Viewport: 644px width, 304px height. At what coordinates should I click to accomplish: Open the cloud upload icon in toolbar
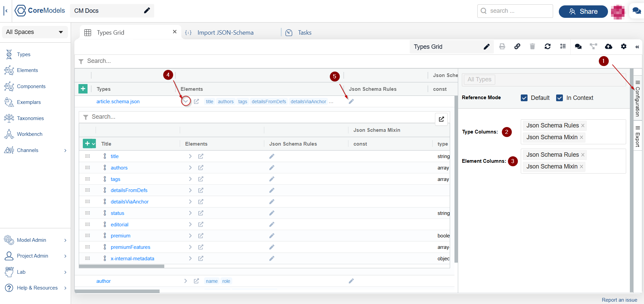(608, 46)
